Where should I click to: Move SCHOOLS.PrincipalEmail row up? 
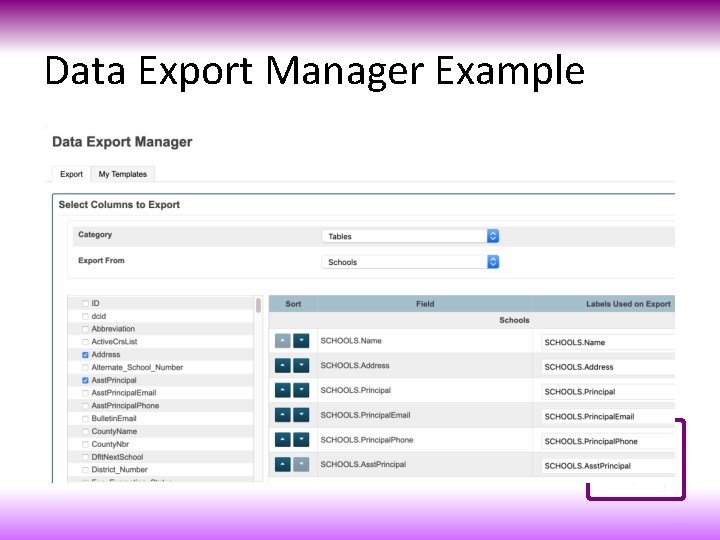282,415
